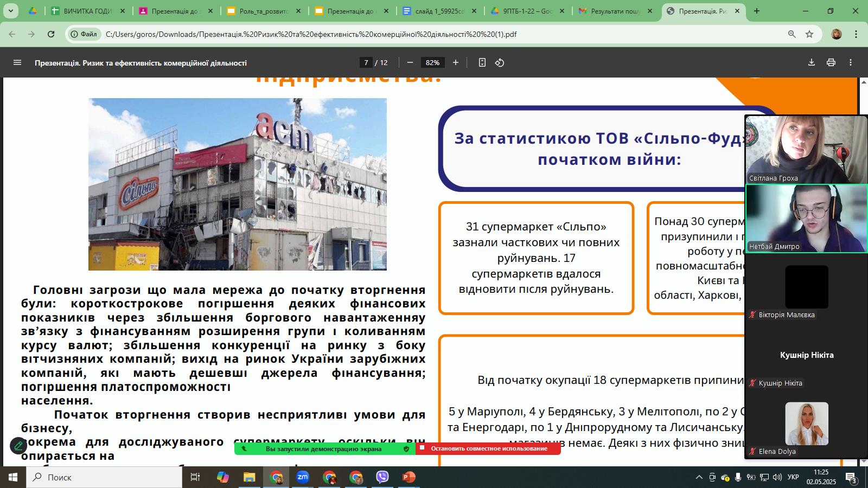Close the ВИЧИТКА ГОДИ tab

point(123,11)
